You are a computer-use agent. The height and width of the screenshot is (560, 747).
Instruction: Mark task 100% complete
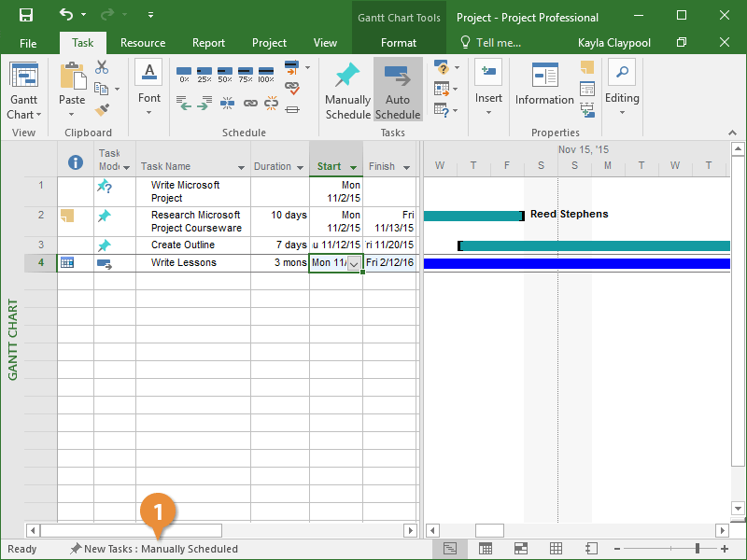point(267,75)
